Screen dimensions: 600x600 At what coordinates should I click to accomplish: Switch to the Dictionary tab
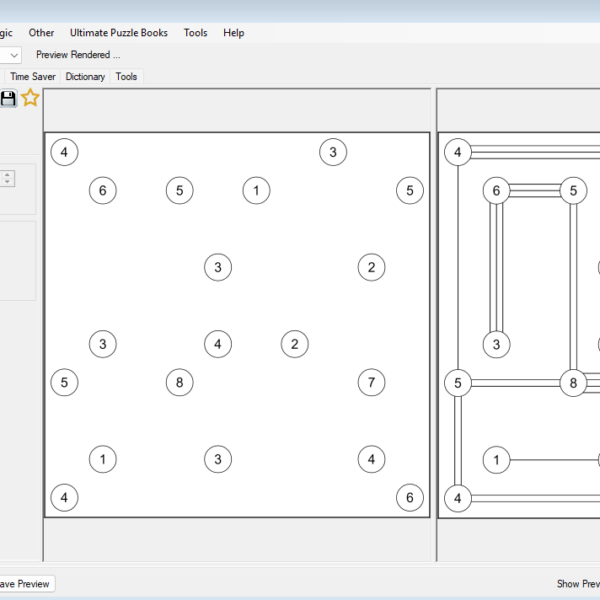tap(85, 76)
